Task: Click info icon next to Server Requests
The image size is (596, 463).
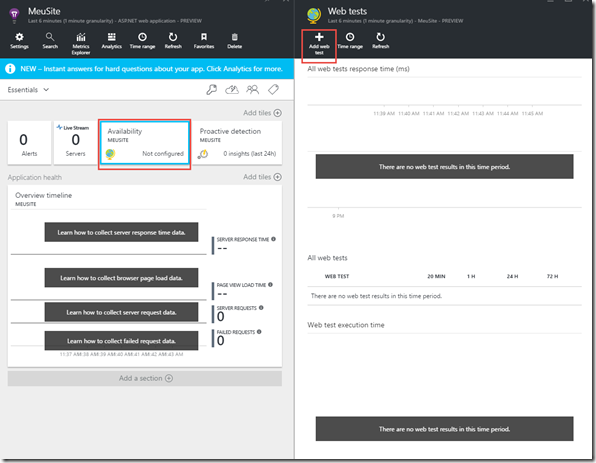Action: 261,308
